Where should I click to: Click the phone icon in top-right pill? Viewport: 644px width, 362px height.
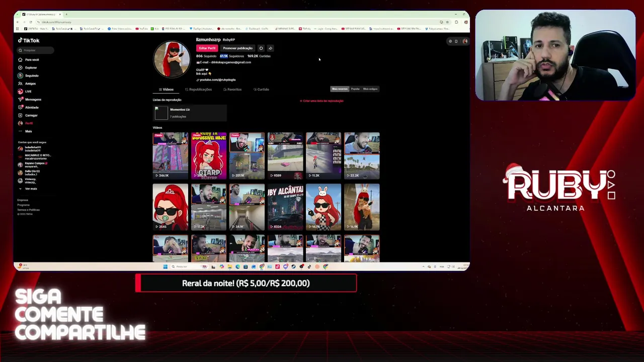coord(456,41)
